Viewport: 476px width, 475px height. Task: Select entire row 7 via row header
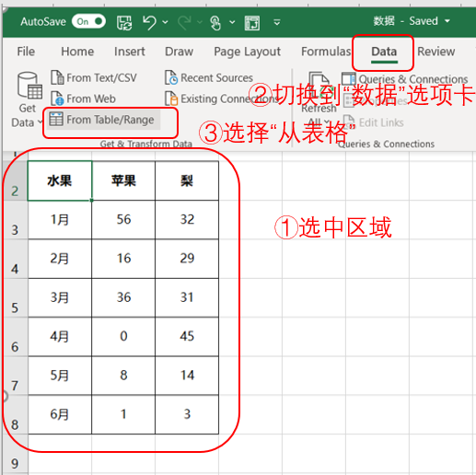(15, 376)
